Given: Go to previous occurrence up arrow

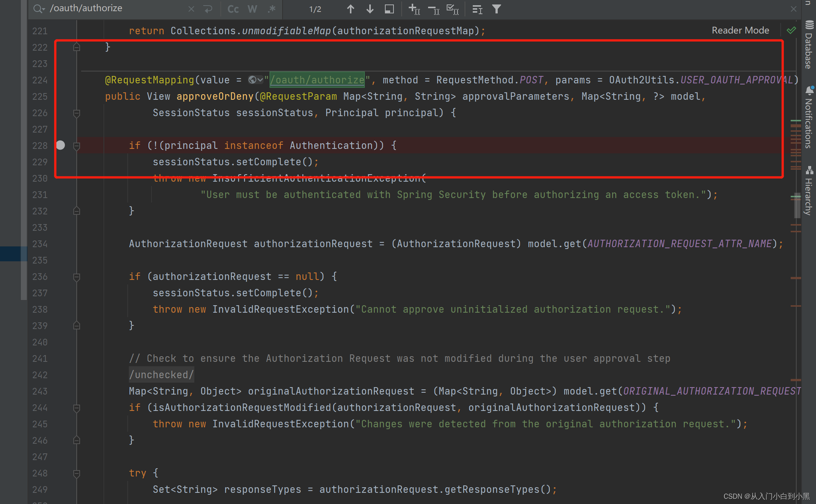Looking at the screenshot, I should pos(350,9).
